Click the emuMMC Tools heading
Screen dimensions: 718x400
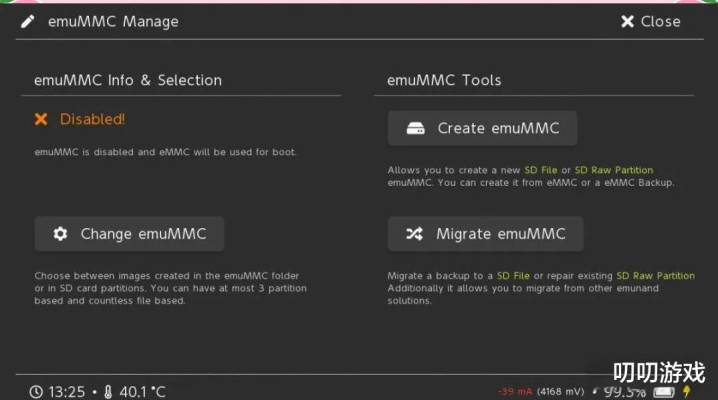click(x=444, y=81)
